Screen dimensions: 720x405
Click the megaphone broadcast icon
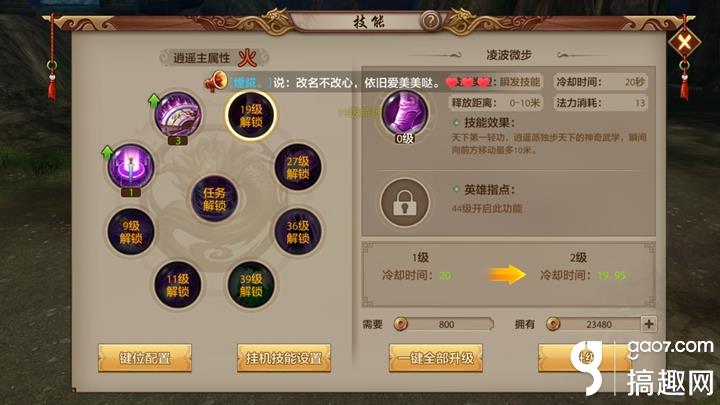pyautogui.click(x=216, y=82)
